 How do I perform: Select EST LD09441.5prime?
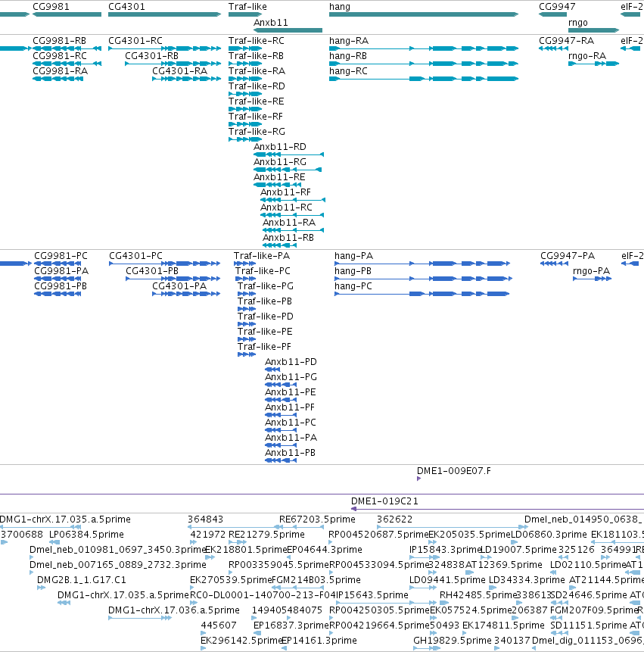(423, 588)
